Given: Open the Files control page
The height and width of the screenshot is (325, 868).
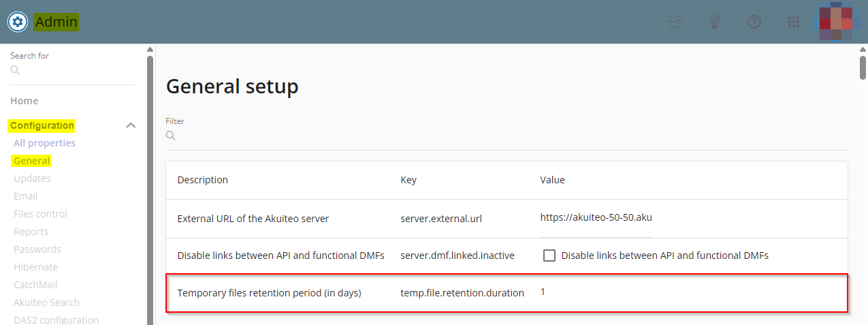Looking at the screenshot, I should tap(40, 214).
